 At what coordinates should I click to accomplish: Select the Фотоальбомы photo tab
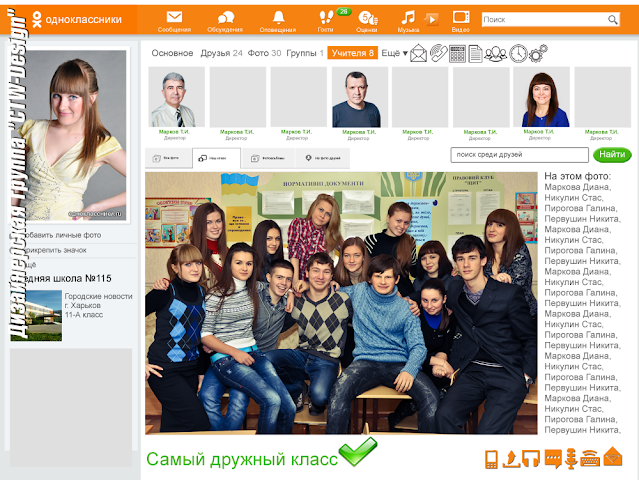(x=268, y=158)
